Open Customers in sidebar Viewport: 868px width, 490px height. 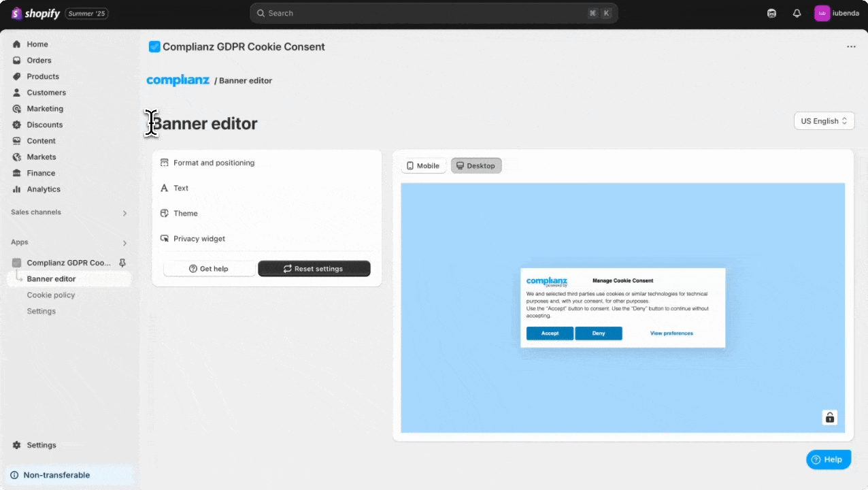(x=46, y=93)
